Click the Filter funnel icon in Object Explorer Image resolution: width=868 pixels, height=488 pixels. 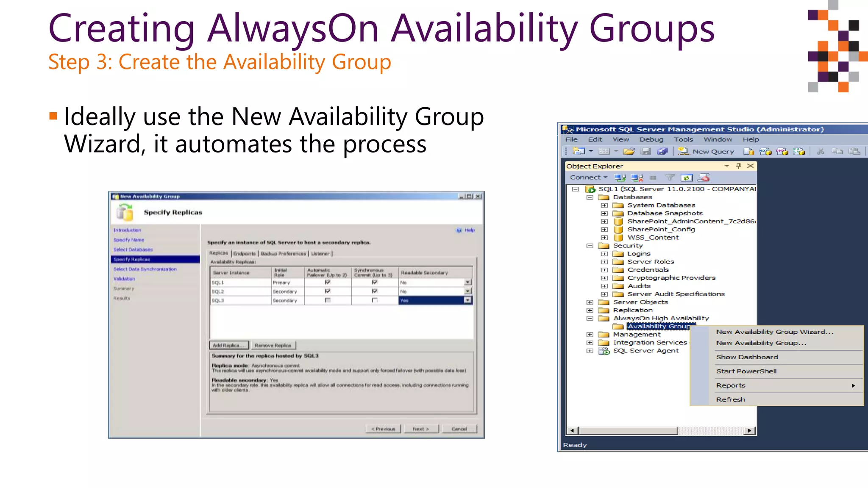[670, 177]
